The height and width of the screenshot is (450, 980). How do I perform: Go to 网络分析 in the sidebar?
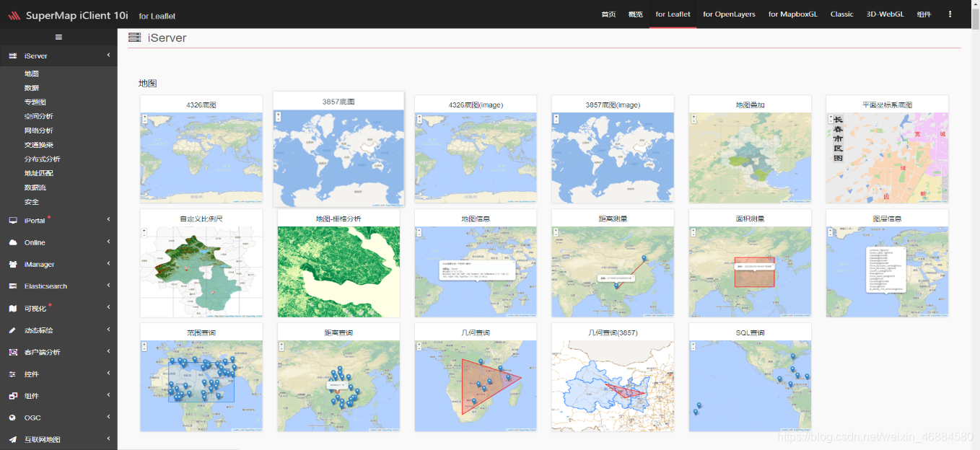click(38, 131)
